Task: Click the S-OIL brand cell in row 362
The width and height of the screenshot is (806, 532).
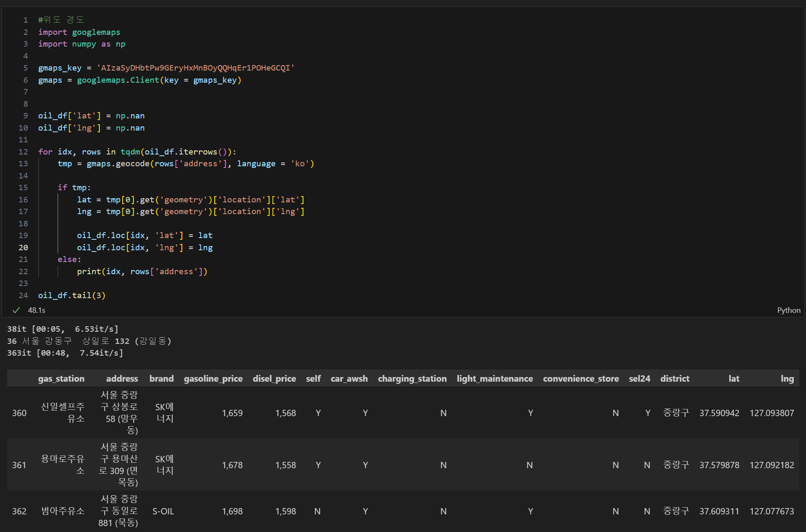Action: (x=163, y=511)
